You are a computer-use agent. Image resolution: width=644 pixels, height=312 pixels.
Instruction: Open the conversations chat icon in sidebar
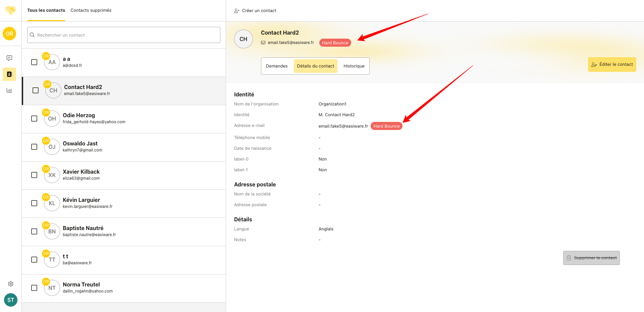(x=9, y=58)
